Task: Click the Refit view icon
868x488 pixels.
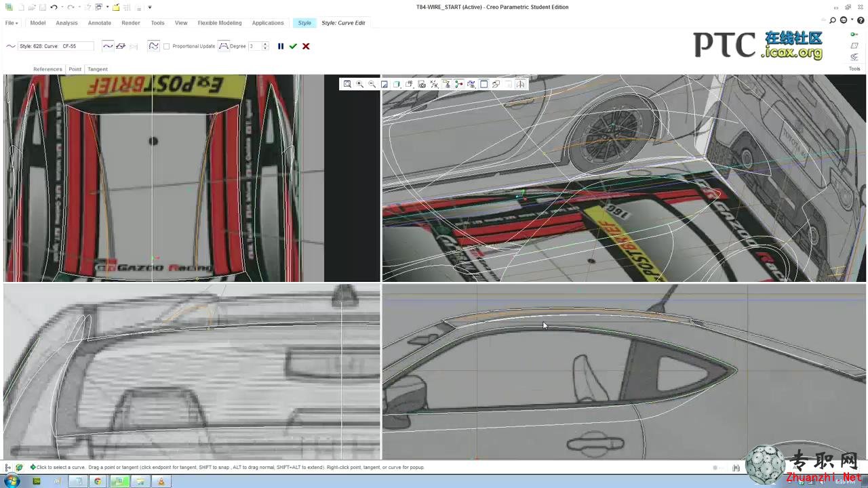Action: (x=347, y=84)
